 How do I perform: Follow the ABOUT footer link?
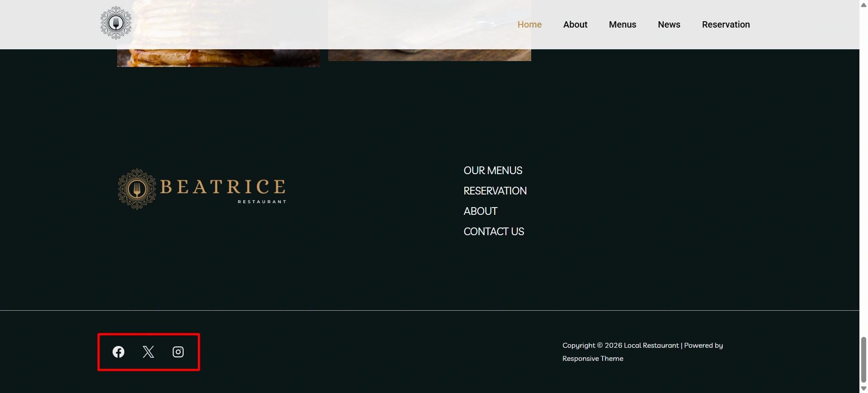click(481, 211)
